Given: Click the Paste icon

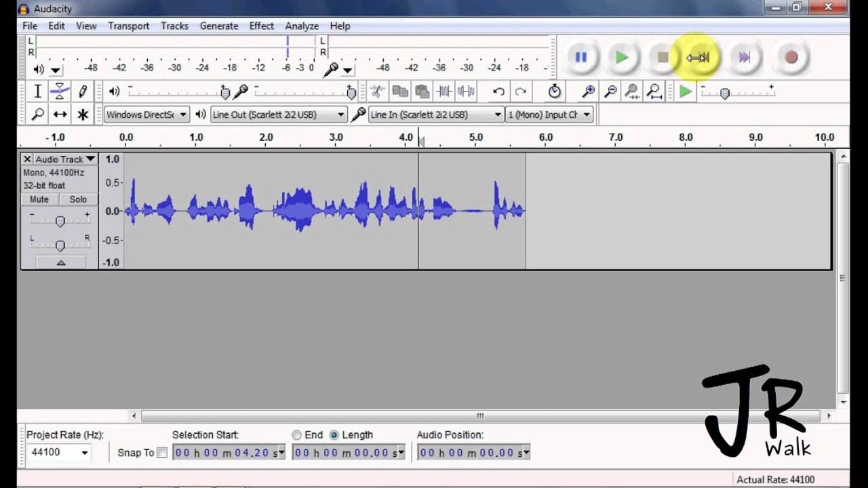Looking at the screenshot, I should pos(422,91).
